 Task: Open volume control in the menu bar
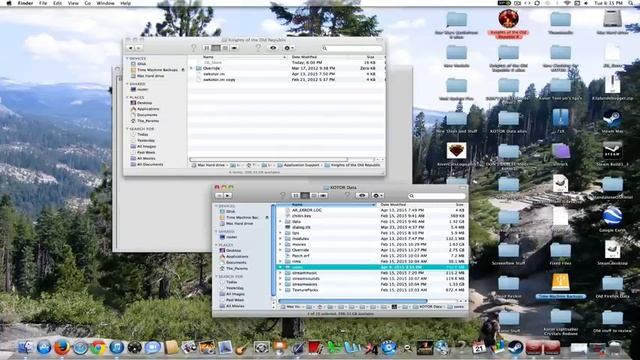pos(587,3)
